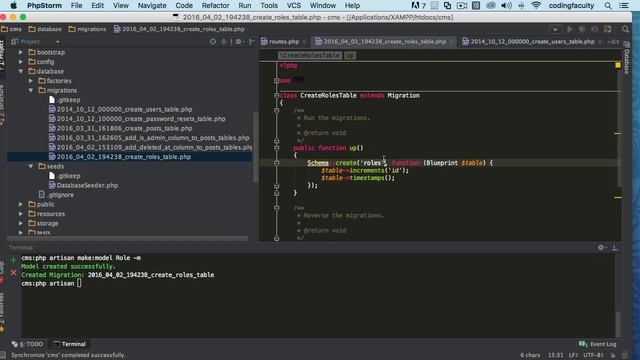
Task: Click scroll from source target icon
Action: [x=213, y=42]
